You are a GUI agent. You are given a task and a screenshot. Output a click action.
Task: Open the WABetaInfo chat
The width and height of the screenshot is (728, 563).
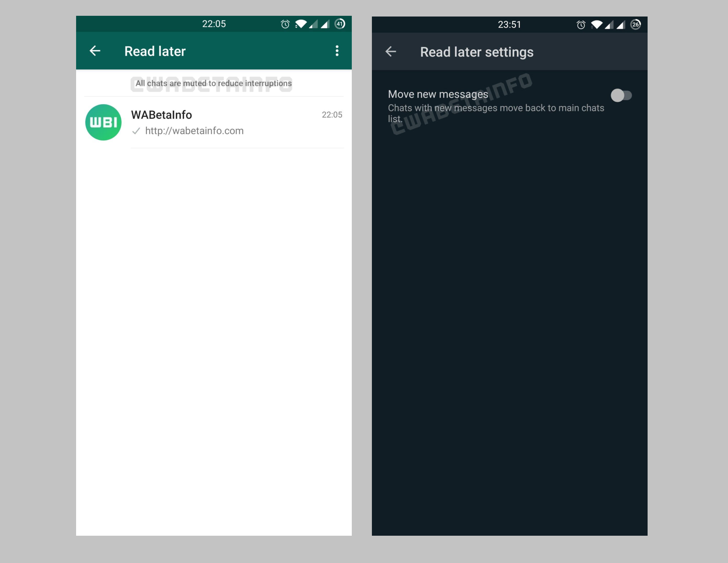click(x=214, y=122)
